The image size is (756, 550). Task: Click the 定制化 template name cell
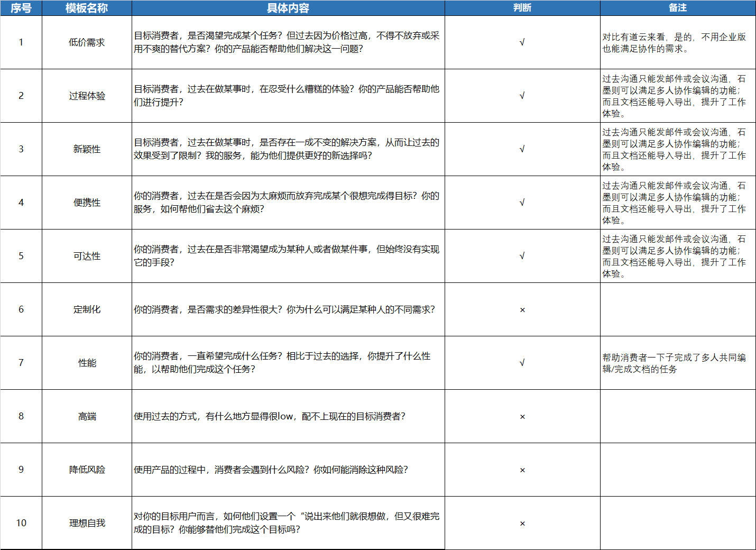click(x=87, y=309)
